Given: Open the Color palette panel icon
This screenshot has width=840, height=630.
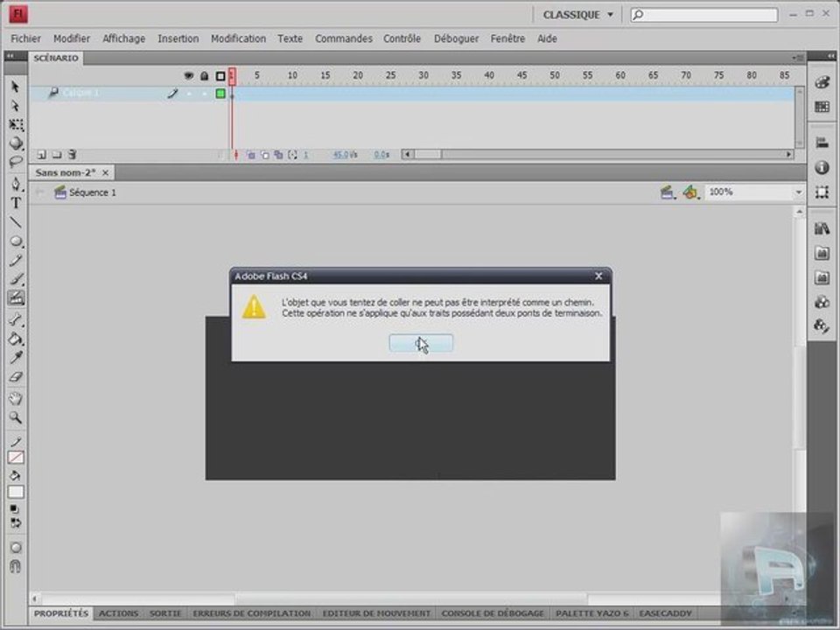Looking at the screenshot, I should (822, 82).
